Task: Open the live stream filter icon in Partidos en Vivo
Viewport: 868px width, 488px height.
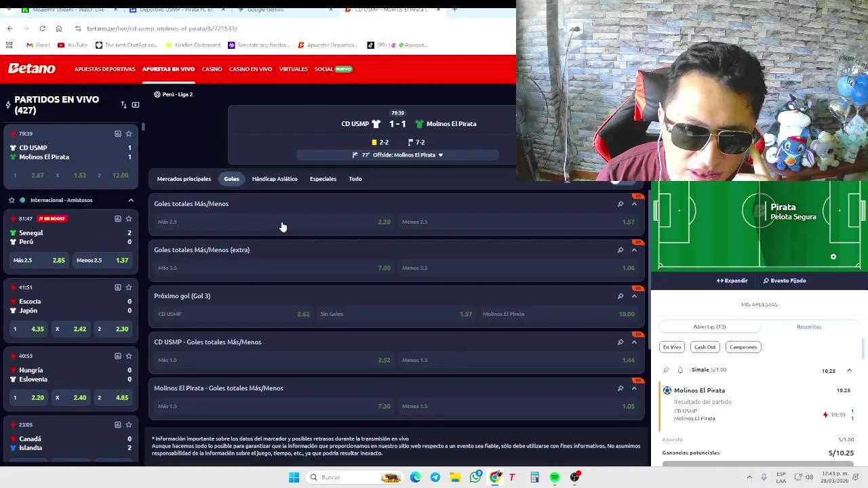Action: coord(136,105)
